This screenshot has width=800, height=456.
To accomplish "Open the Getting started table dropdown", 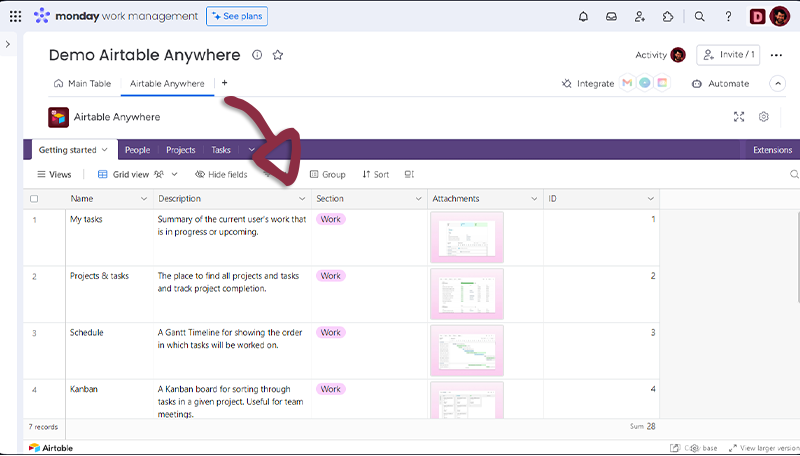I will pyautogui.click(x=73, y=150).
